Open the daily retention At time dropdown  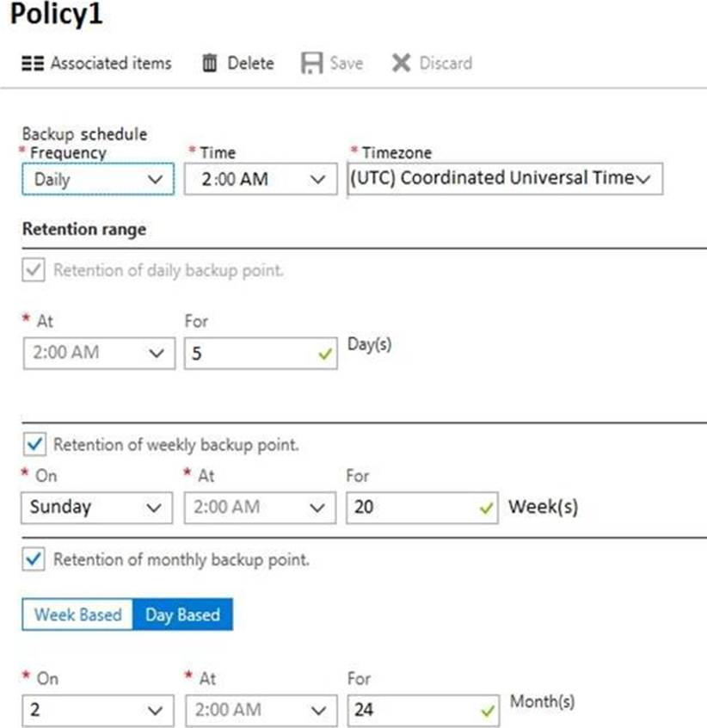[97, 354]
